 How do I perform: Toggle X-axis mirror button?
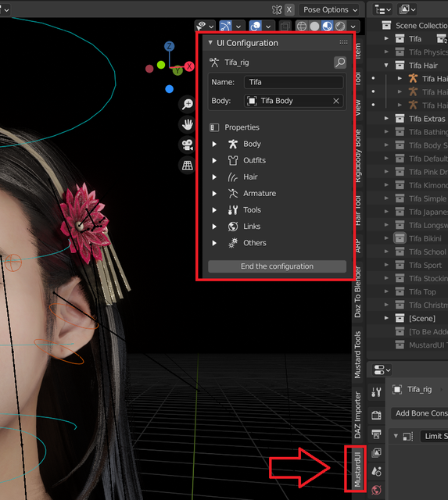[x=289, y=10]
